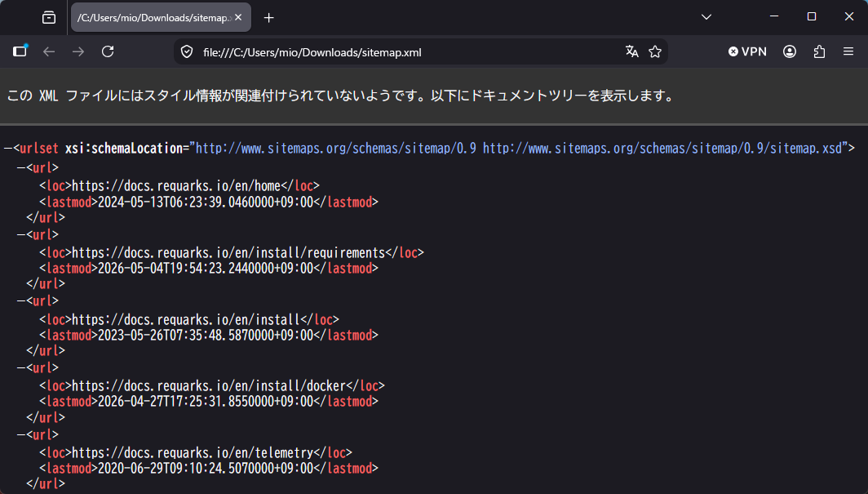The width and height of the screenshot is (868, 494).
Task: Click lastmod value 2026-04-27T17:25:31
Action: [x=206, y=402]
